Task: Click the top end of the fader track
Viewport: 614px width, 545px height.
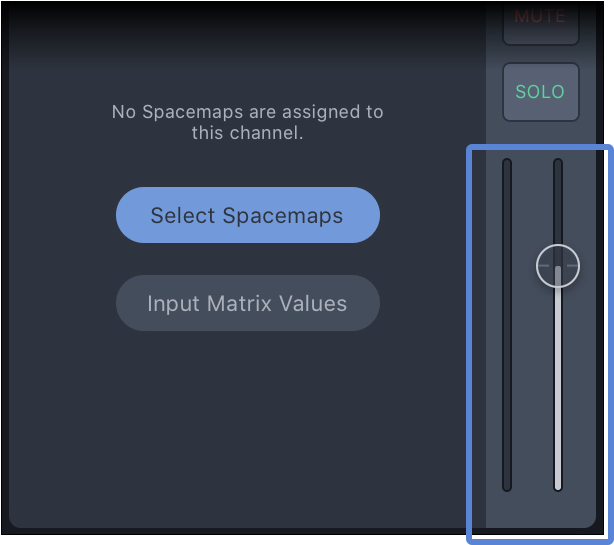Action: (558, 161)
